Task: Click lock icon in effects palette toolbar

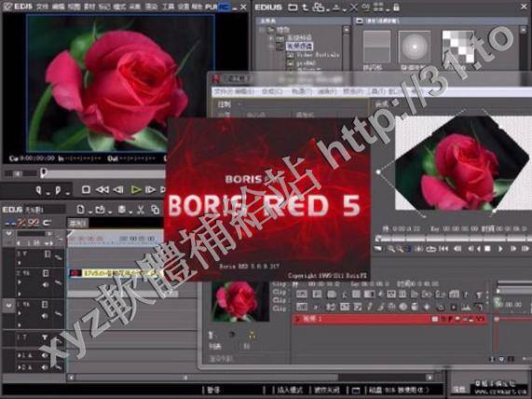Action: coord(396,7)
